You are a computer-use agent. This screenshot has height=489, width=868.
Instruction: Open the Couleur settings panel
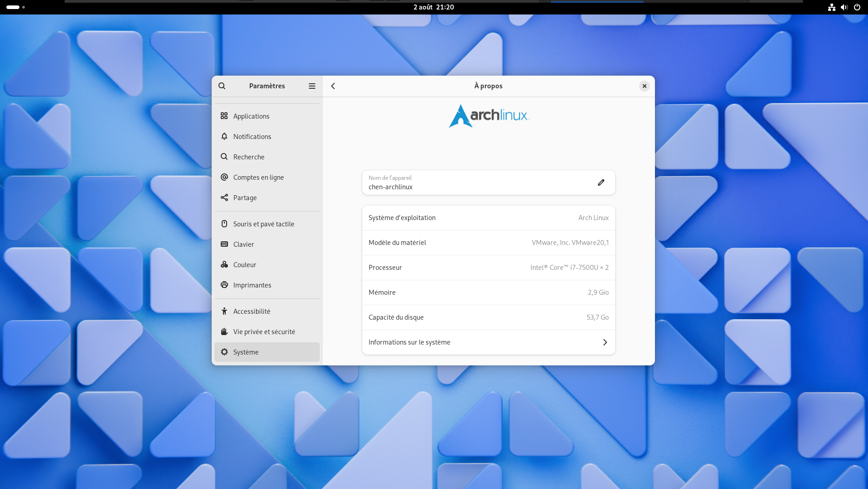pos(267,264)
